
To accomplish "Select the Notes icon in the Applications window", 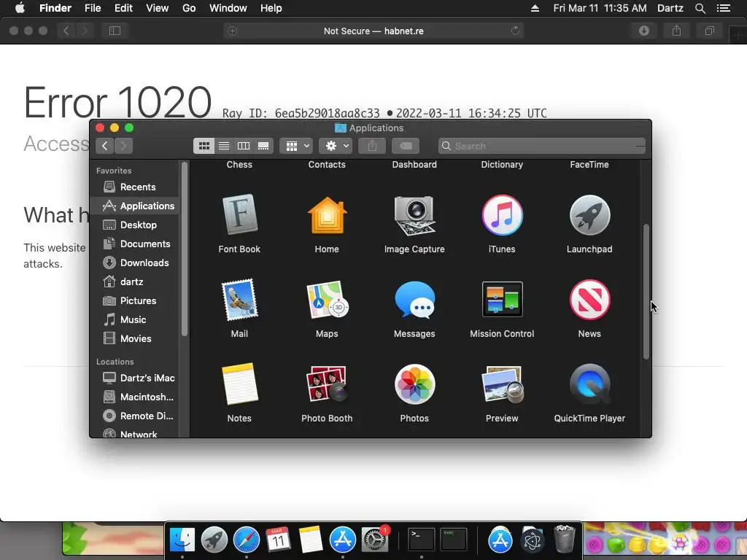I will point(239,384).
